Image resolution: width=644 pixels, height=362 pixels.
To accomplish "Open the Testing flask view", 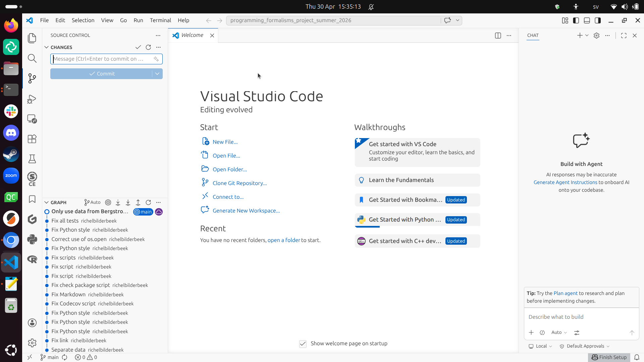I will pos(32,159).
